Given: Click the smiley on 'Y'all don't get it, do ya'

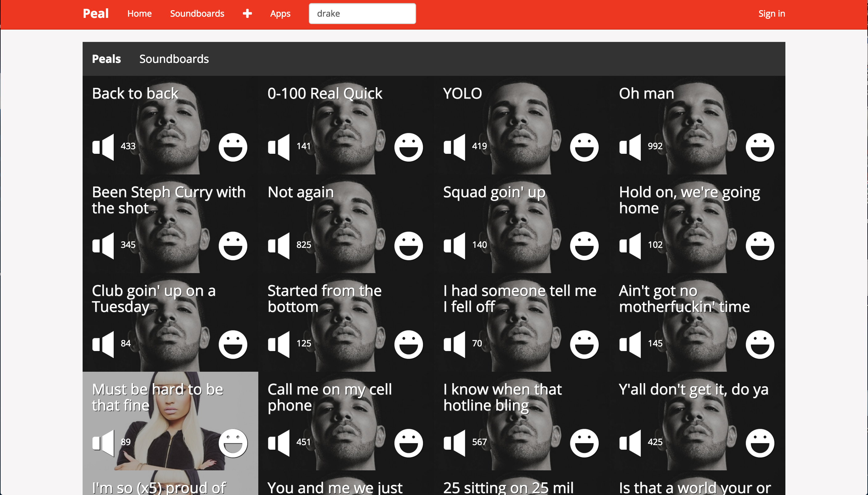Looking at the screenshot, I should 759,443.
